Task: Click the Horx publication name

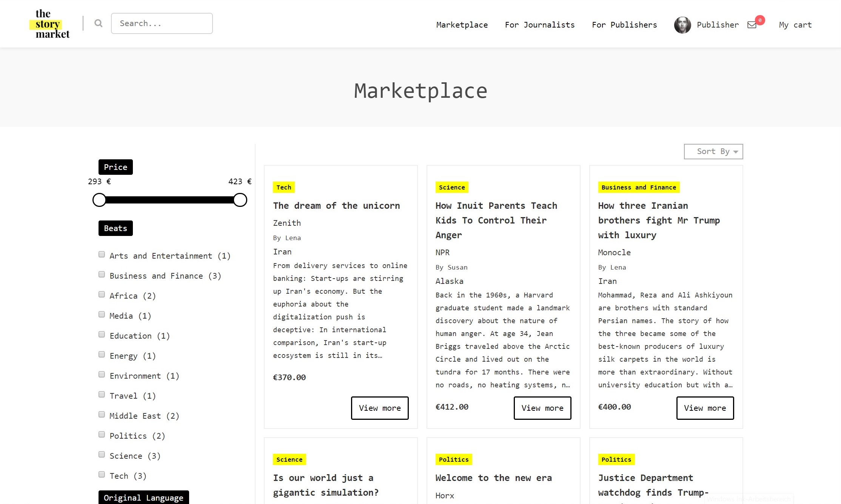Action: (x=445, y=496)
